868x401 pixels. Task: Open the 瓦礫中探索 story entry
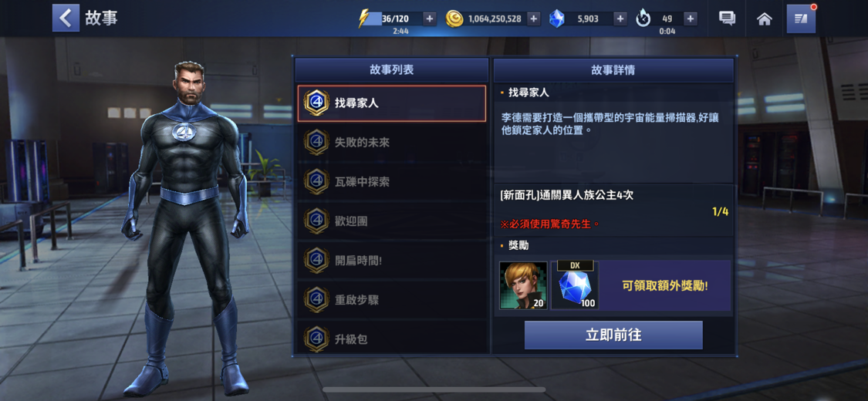pos(392,182)
